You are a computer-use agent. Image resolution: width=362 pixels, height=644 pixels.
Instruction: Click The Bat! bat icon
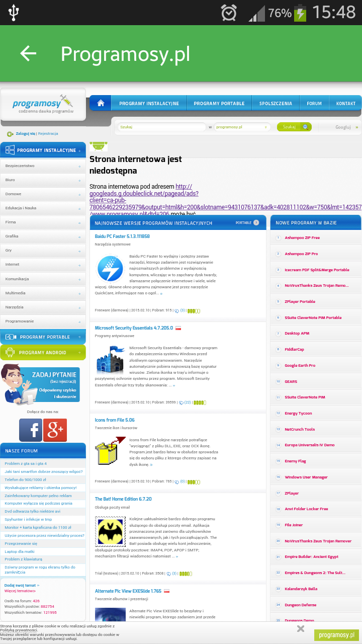click(111, 533)
